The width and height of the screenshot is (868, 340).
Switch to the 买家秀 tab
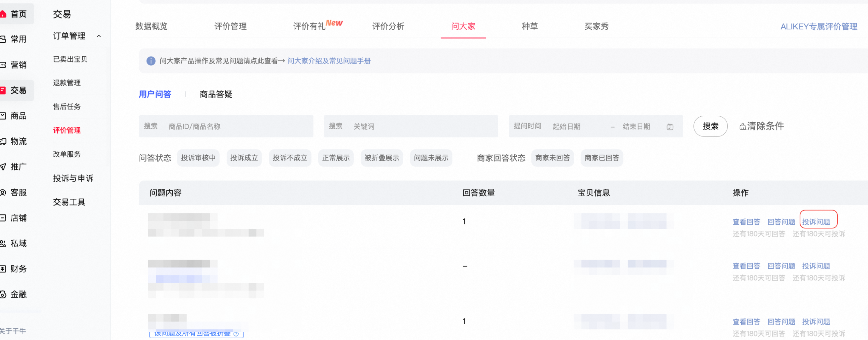[x=597, y=26]
